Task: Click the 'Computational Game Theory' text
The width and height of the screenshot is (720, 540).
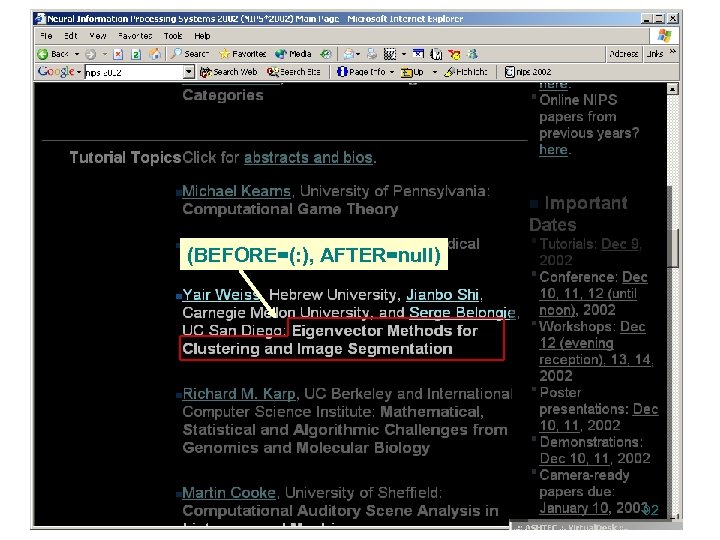Action: coord(290,209)
